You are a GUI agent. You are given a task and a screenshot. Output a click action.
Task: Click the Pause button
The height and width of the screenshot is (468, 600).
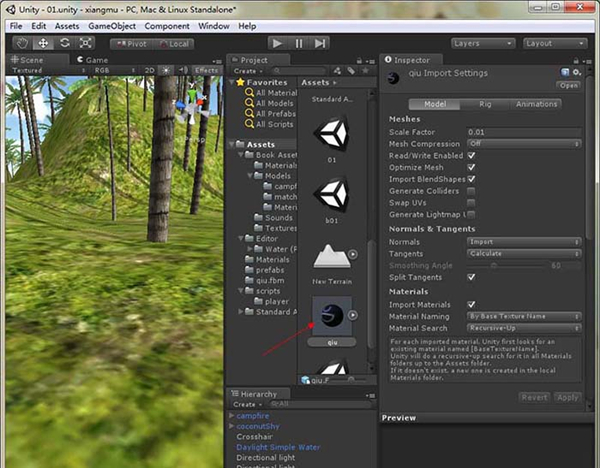pos(299,43)
